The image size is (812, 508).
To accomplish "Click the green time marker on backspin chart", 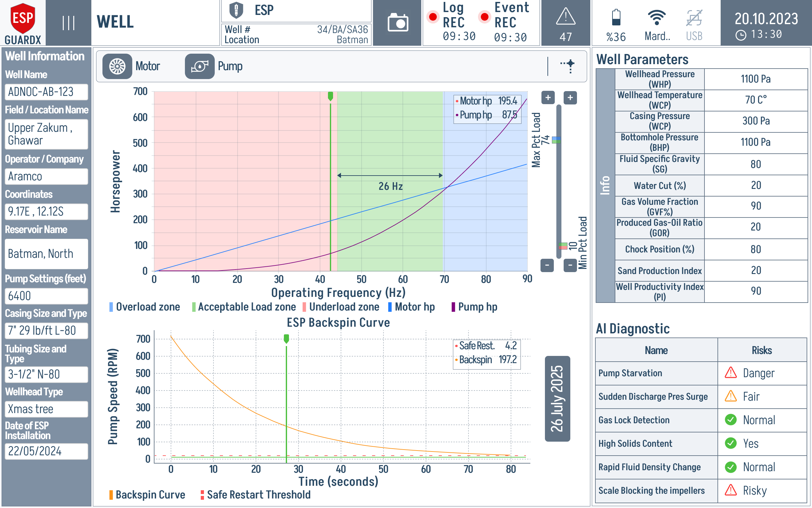I will 286,339.
